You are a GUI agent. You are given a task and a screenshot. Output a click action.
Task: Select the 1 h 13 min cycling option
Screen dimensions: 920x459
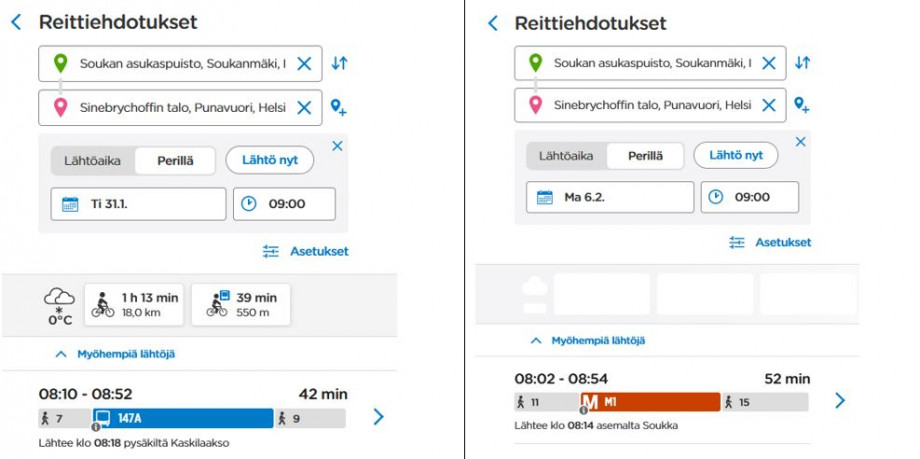click(134, 305)
